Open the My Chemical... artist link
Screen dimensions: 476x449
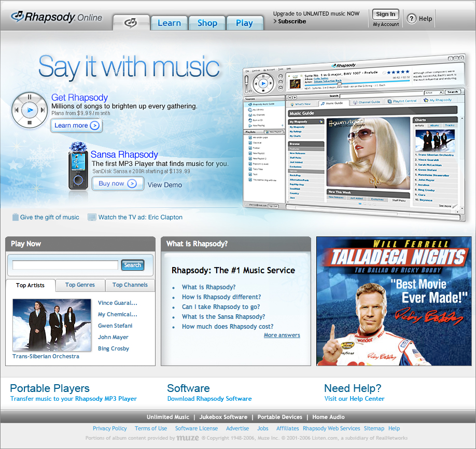118,315
